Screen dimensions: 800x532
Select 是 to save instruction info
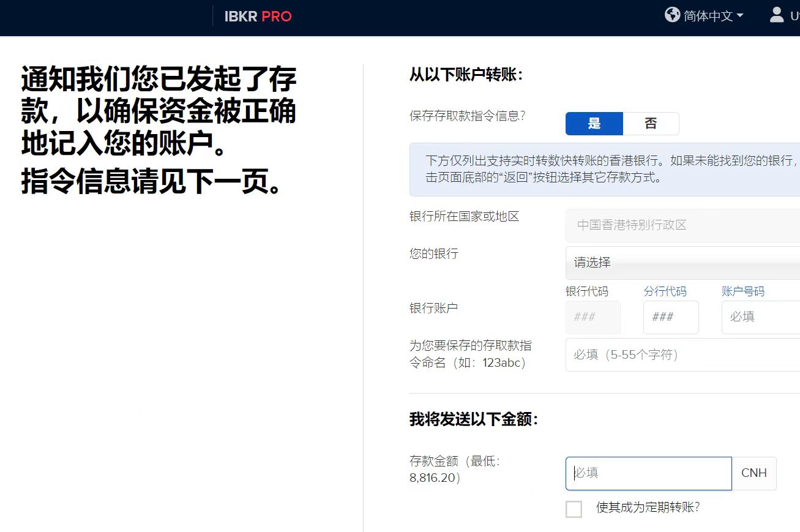(x=594, y=124)
